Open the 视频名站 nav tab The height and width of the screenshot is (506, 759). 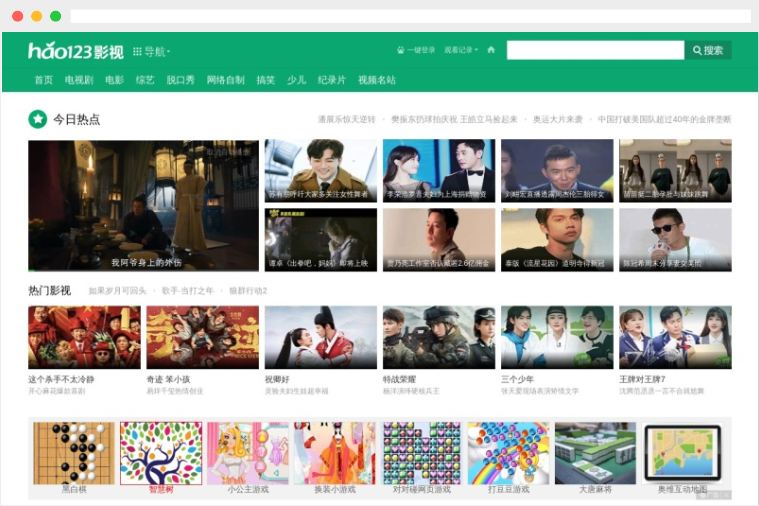click(x=377, y=80)
